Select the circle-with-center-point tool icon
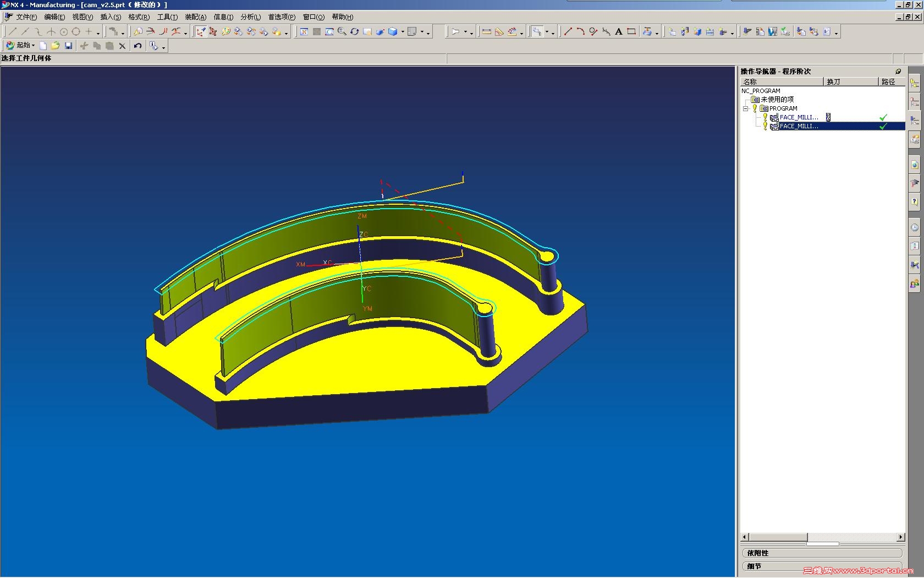Image resolution: width=924 pixels, height=578 pixels. click(x=64, y=32)
